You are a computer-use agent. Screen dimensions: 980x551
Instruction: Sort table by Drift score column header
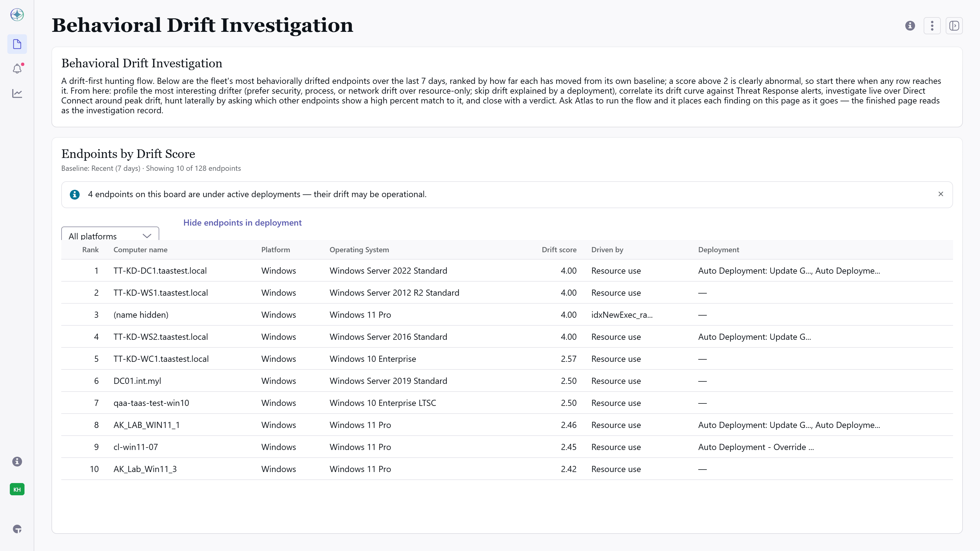pos(559,249)
